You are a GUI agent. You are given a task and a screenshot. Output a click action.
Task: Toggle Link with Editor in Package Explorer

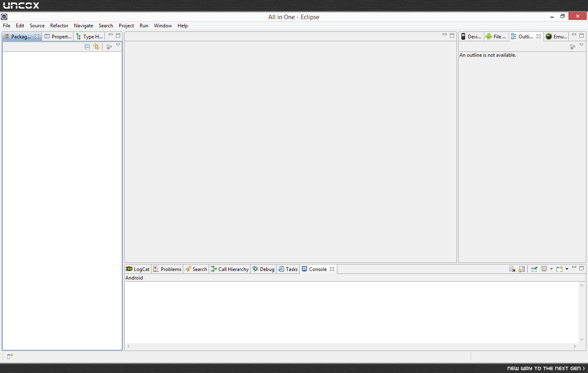(96, 47)
